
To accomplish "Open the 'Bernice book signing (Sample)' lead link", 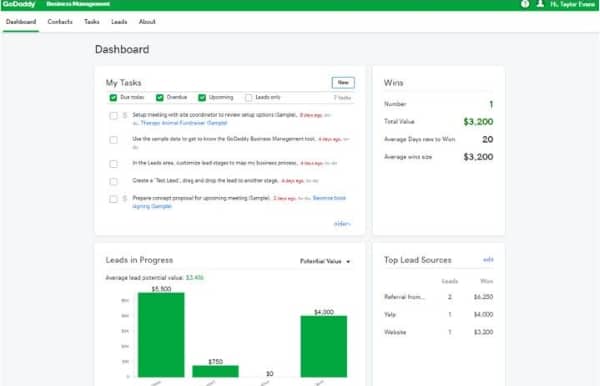I will (239, 202).
